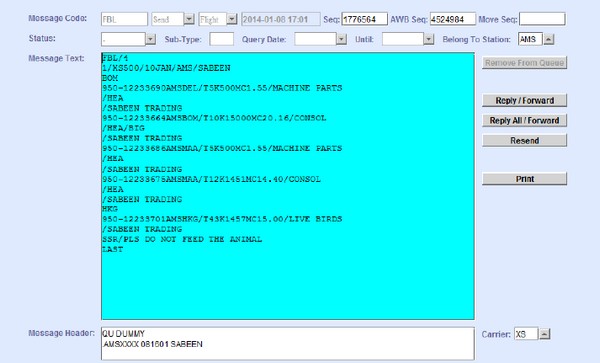The image size is (600, 363).
Task: Click the Sub-Type text box
Action: point(222,39)
